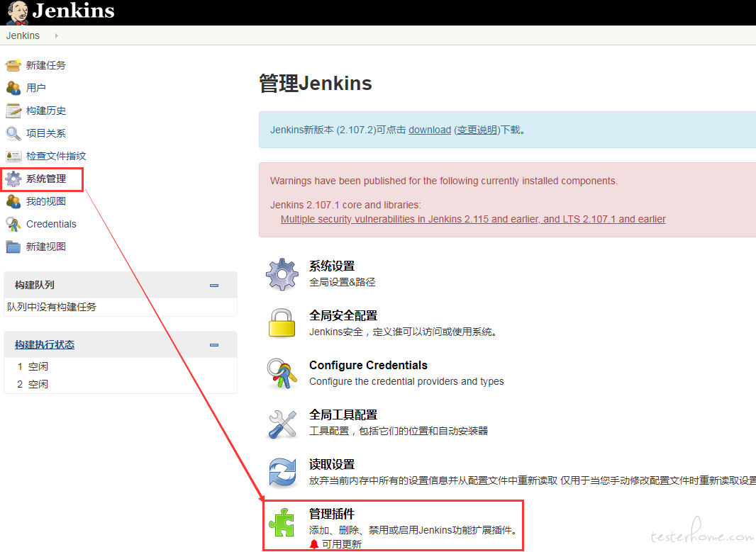Click the 用户 people icon

click(13, 88)
